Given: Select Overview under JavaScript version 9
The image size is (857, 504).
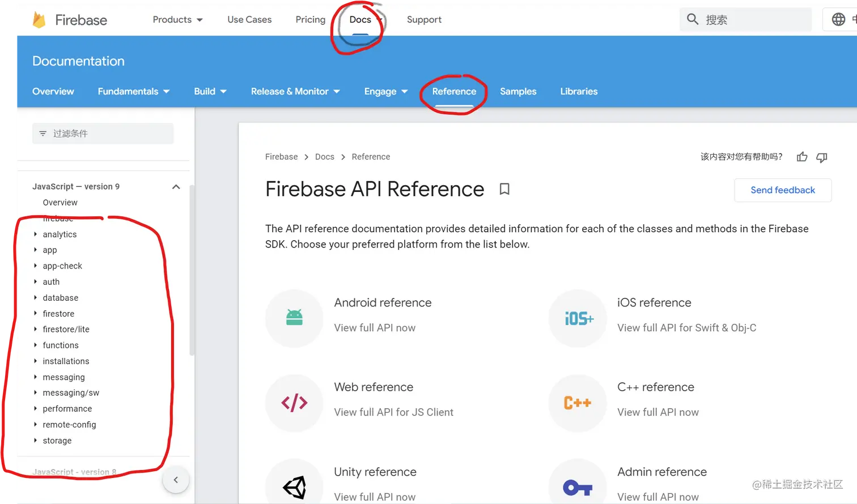Looking at the screenshot, I should 60,202.
